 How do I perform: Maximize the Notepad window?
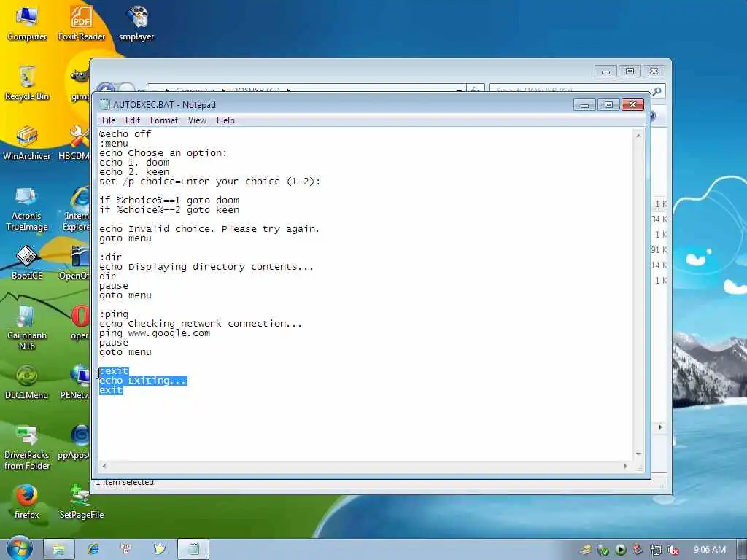click(608, 105)
